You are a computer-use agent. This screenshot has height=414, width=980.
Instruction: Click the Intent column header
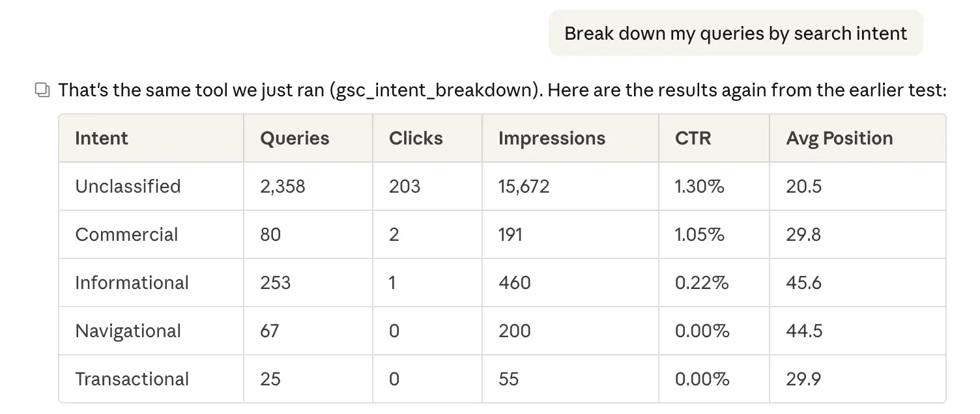coord(102,138)
